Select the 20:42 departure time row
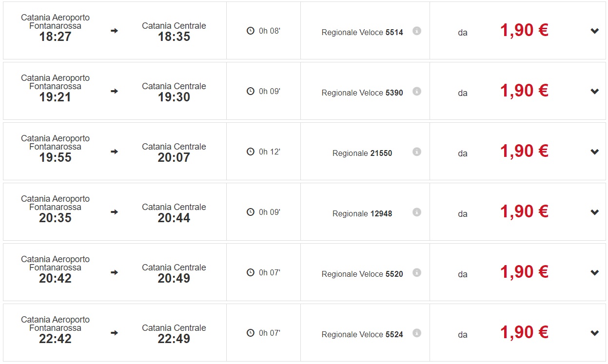The image size is (608, 364). (55, 278)
